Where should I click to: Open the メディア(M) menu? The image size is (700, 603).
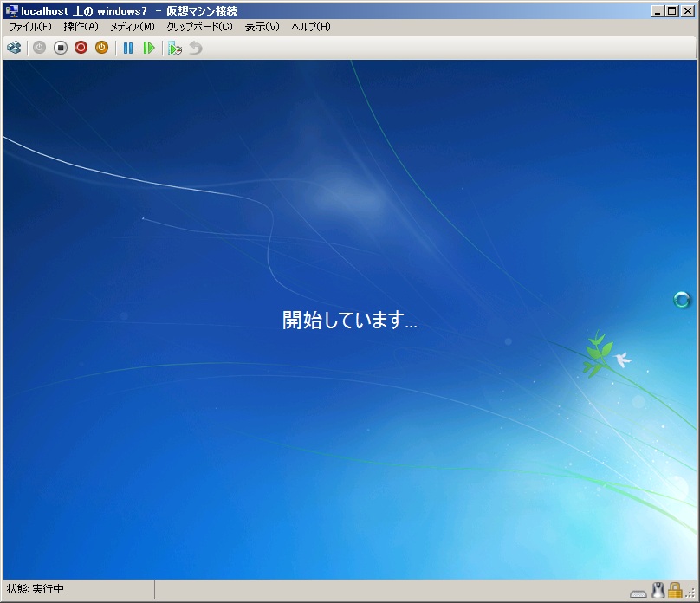tap(133, 27)
